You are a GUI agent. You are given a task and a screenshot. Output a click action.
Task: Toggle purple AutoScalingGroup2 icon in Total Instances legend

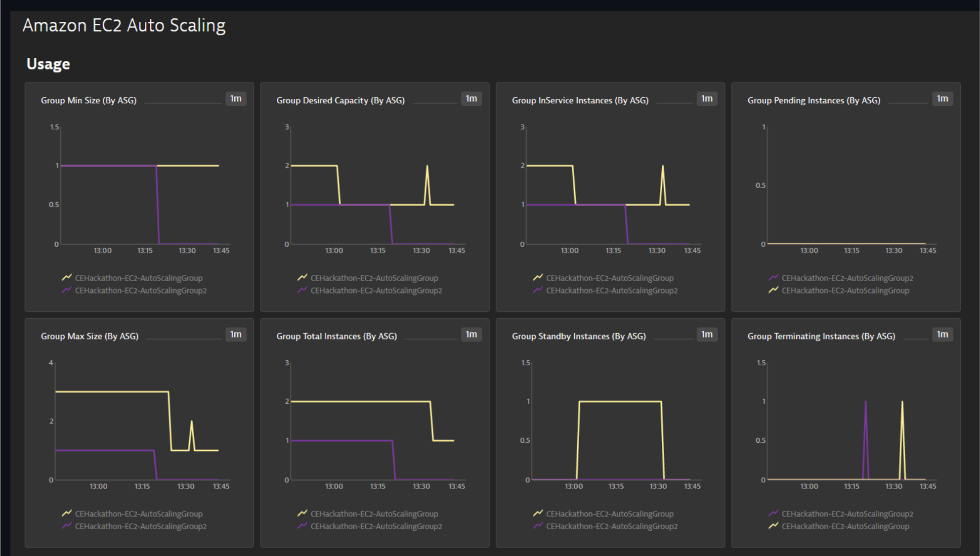[302, 526]
